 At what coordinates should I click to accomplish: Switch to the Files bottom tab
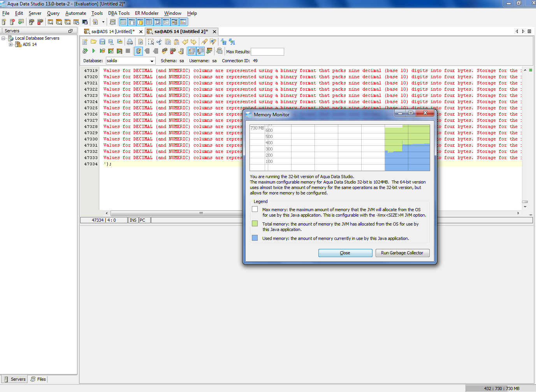click(38, 379)
